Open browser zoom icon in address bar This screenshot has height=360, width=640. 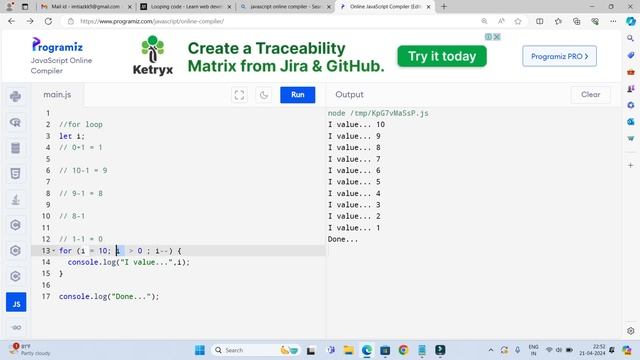tap(484, 21)
